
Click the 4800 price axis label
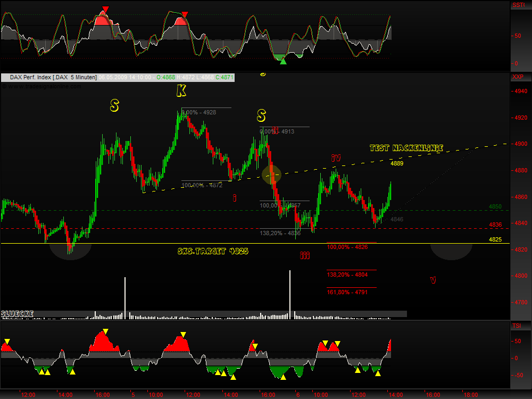point(521,276)
